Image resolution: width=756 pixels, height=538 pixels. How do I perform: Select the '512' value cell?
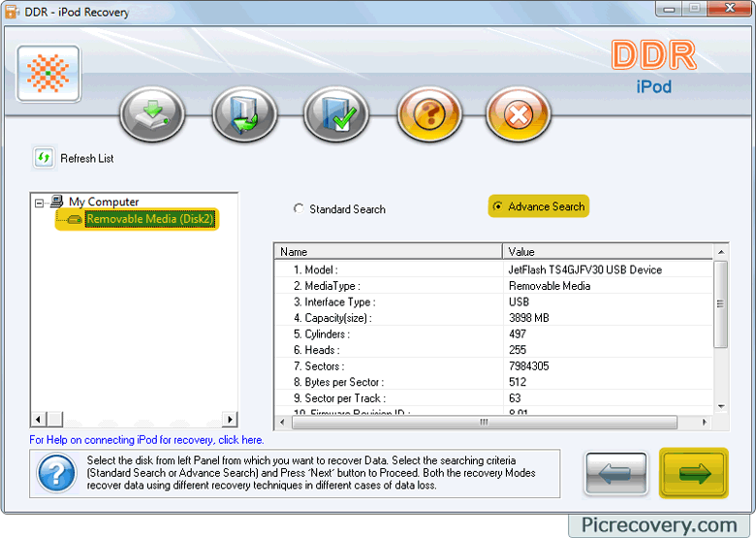(x=518, y=382)
